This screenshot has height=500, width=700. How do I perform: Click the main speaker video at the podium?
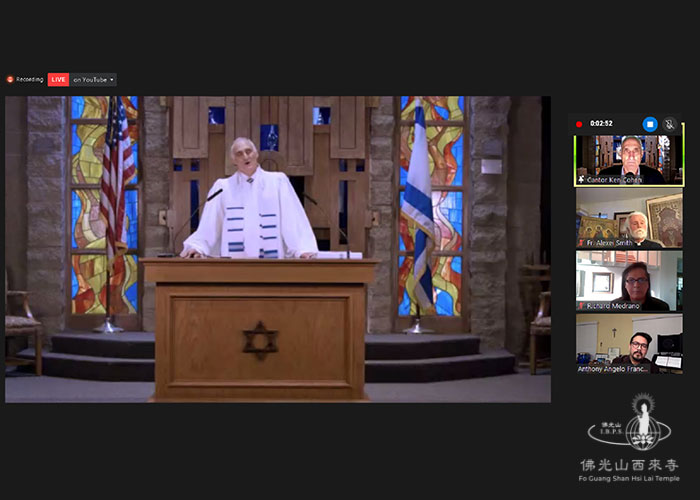click(277, 249)
